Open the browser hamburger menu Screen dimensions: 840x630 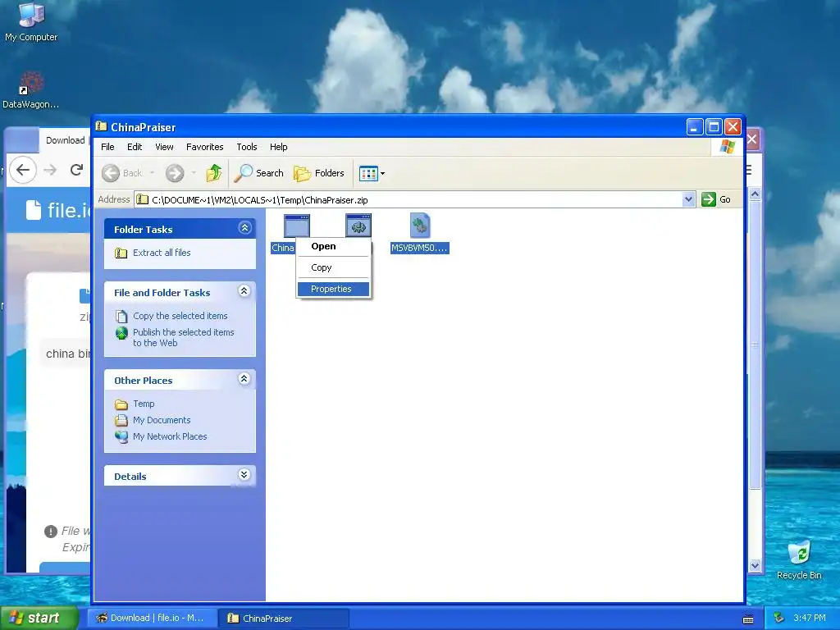point(748,171)
